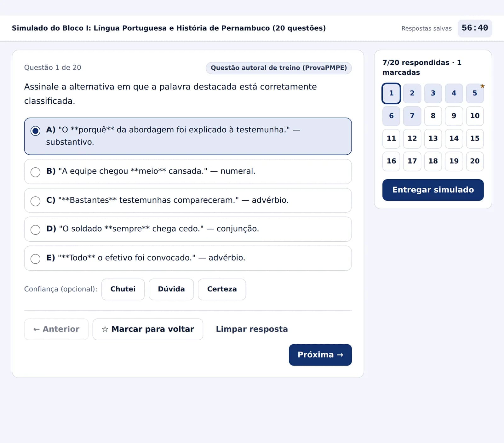Go to question 15

coord(475,139)
